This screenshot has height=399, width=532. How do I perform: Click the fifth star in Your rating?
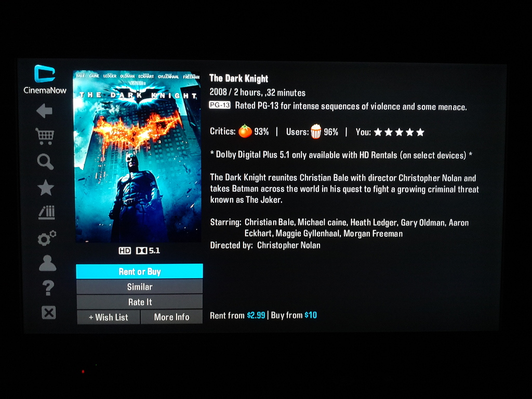click(x=420, y=132)
